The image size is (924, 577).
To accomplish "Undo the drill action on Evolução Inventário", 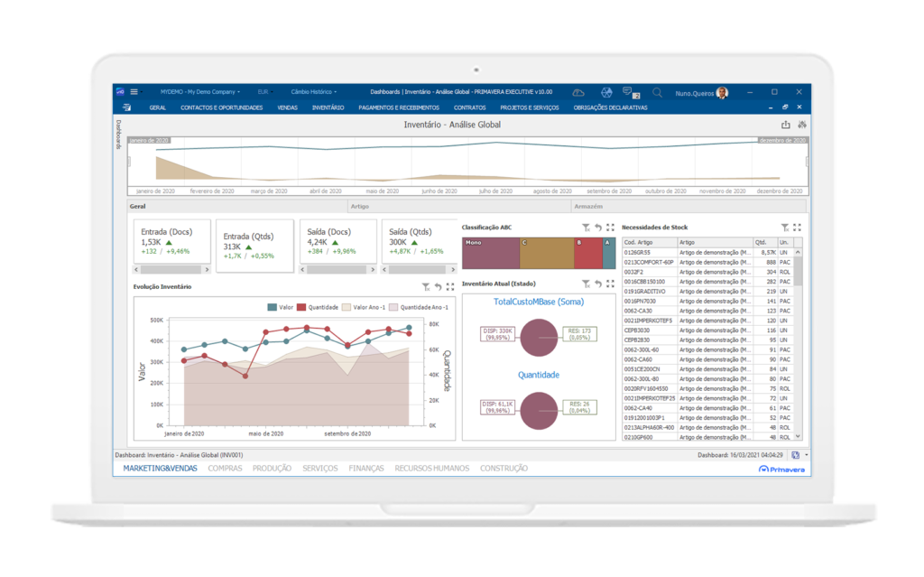I will (x=438, y=287).
